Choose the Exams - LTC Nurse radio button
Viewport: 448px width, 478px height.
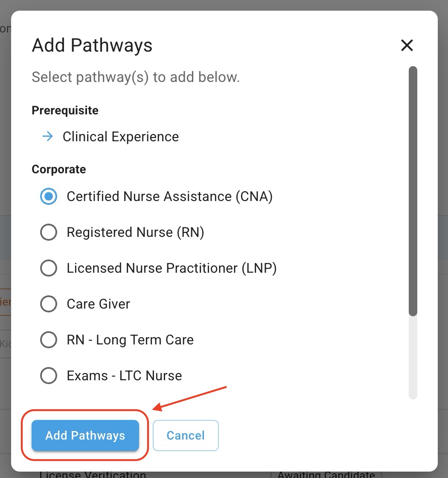pos(49,376)
